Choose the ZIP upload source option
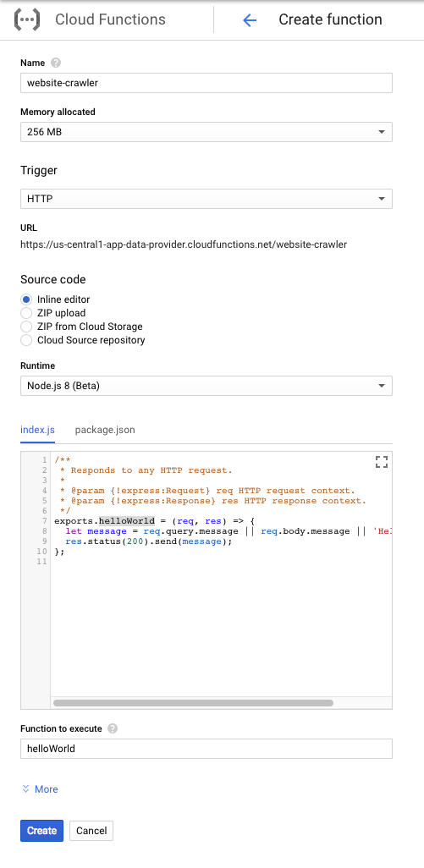 (x=26, y=313)
